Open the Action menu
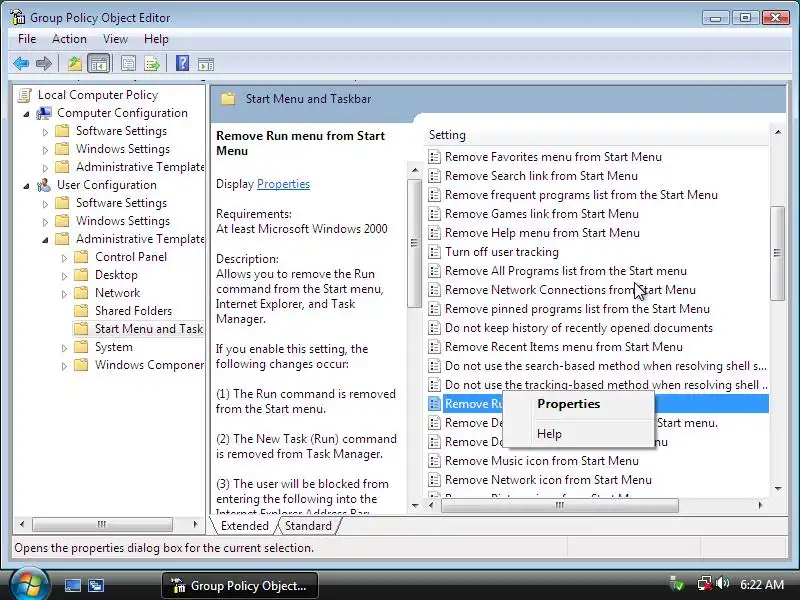The image size is (800, 600). (69, 39)
